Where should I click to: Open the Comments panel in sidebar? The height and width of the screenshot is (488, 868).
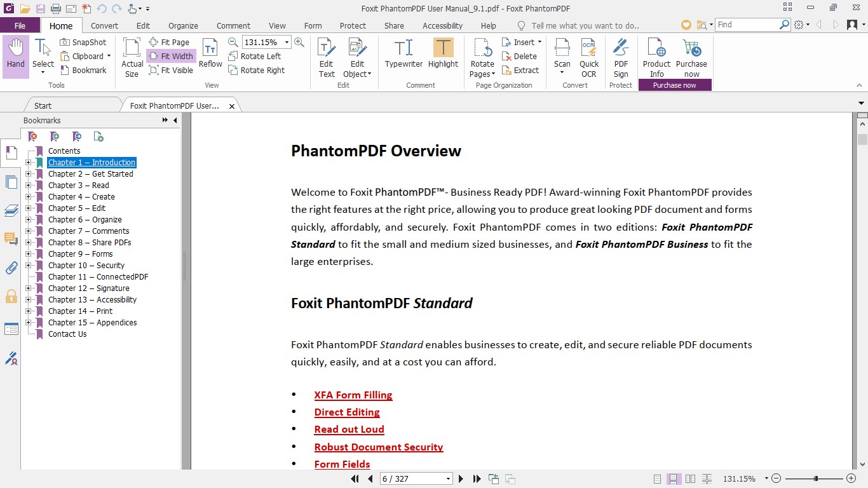click(x=11, y=239)
